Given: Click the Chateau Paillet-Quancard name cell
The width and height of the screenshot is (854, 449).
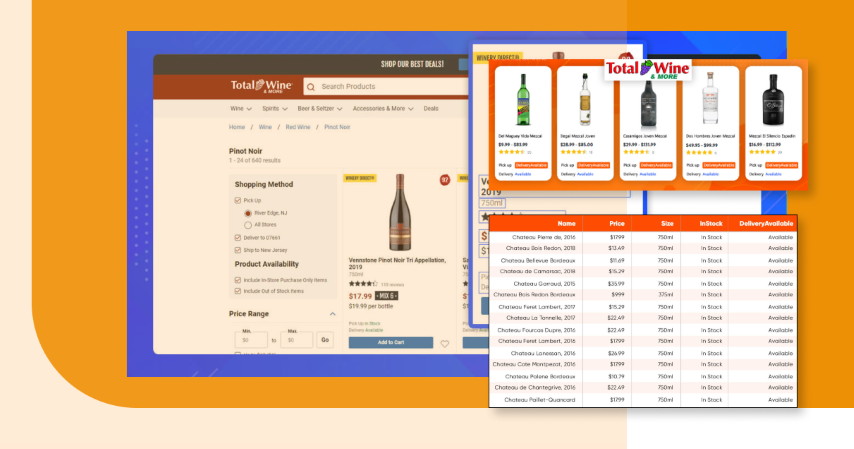Looking at the screenshot, I should click(x=540, y=400).
